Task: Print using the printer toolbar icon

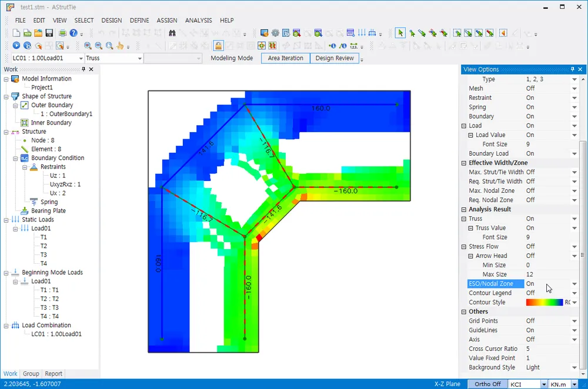Action: click(x=62, y=33)
